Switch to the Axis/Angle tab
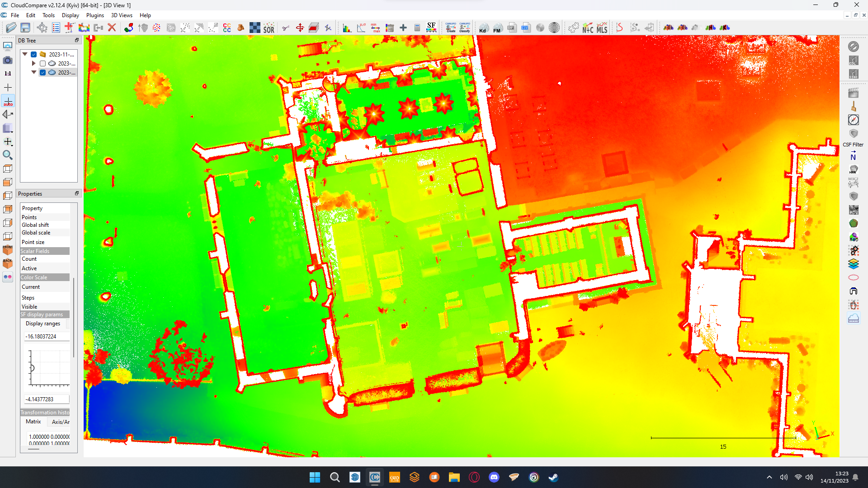The height and width of the screenshot is (488, 868). pyautogui.click(x=61, y=422)
